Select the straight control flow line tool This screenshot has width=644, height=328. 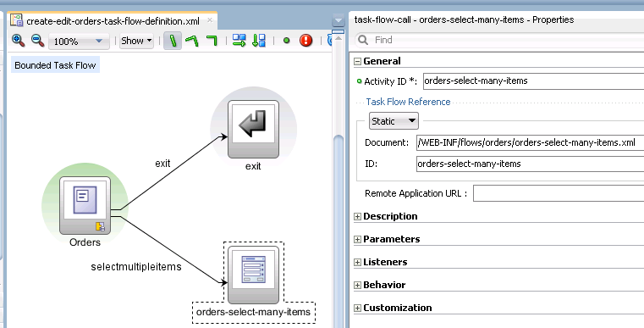coord(173,41)
